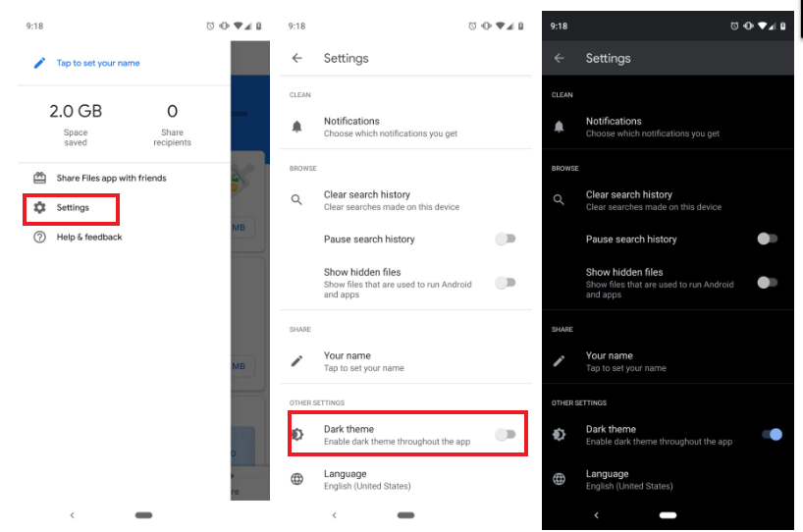The height and width of the screenshot is (532, 803).
Task: Click the "Tap to set your name" link in the drawer
Action: point(98,63)
